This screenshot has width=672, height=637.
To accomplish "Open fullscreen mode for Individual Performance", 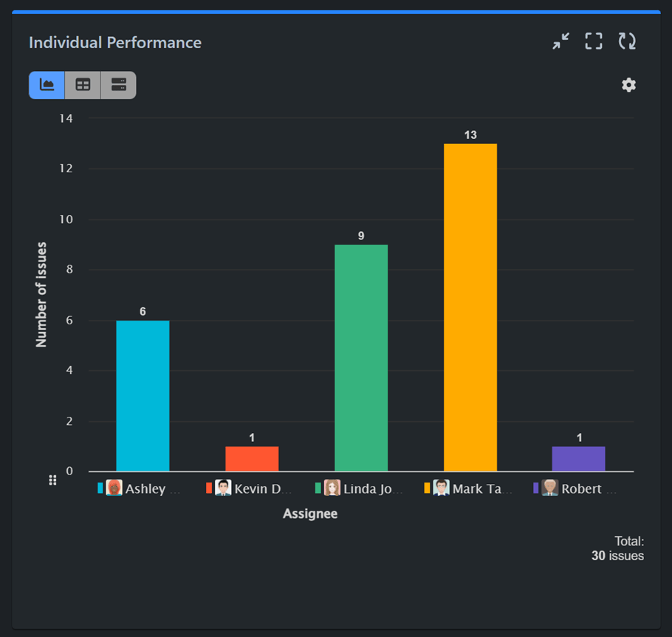I will pyautogui.click(x=593, y=41).
